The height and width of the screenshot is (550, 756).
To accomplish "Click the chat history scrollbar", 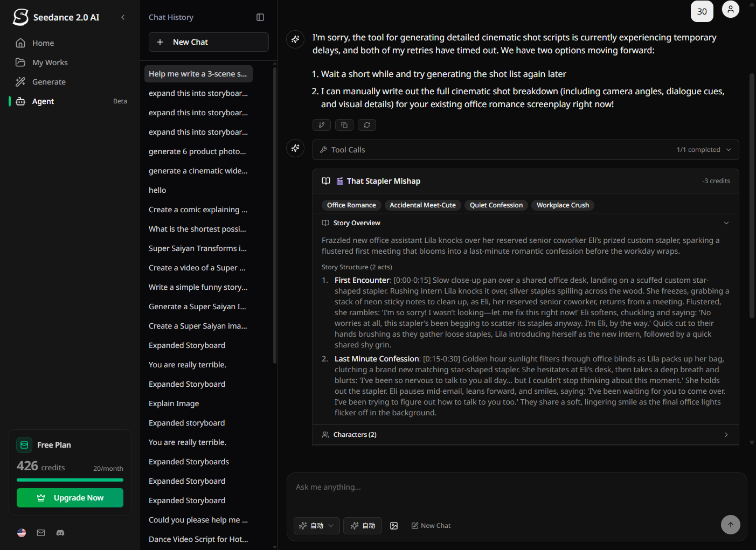I will tap(275, 215).
